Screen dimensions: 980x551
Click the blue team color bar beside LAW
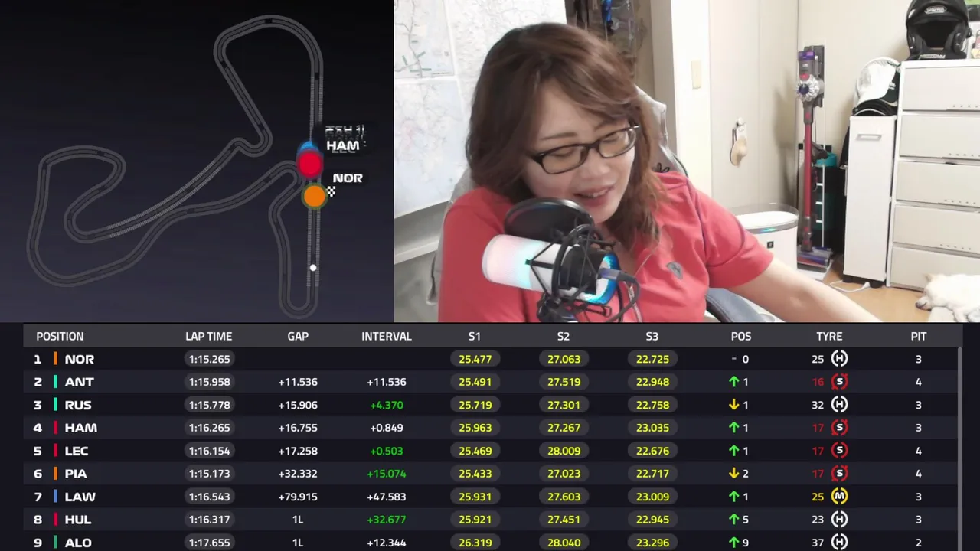56,497
